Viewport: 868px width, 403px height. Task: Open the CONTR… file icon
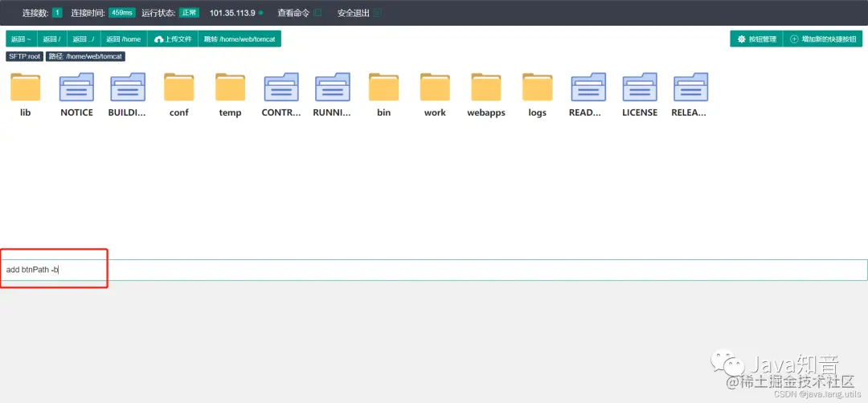click(281, 87)
